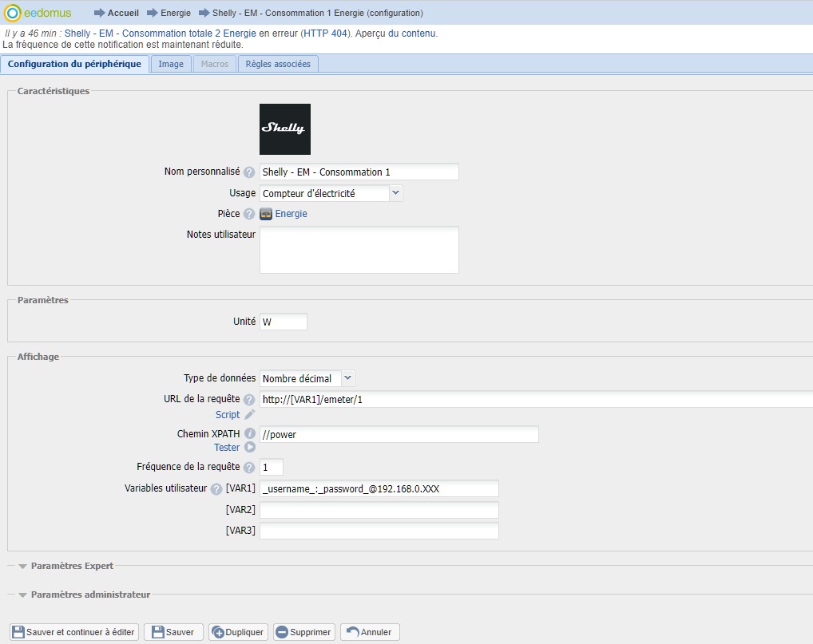Click the Dupliquer button
Screen dimensions: 813x644
click(x=239, y=632)
